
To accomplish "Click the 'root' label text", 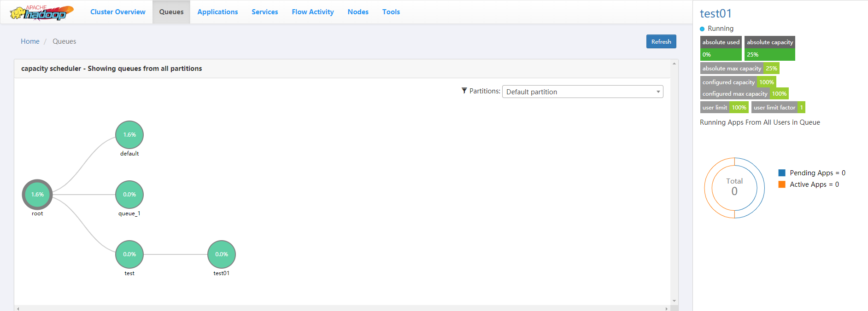I will pyautogui.click(x=37, y=213).
